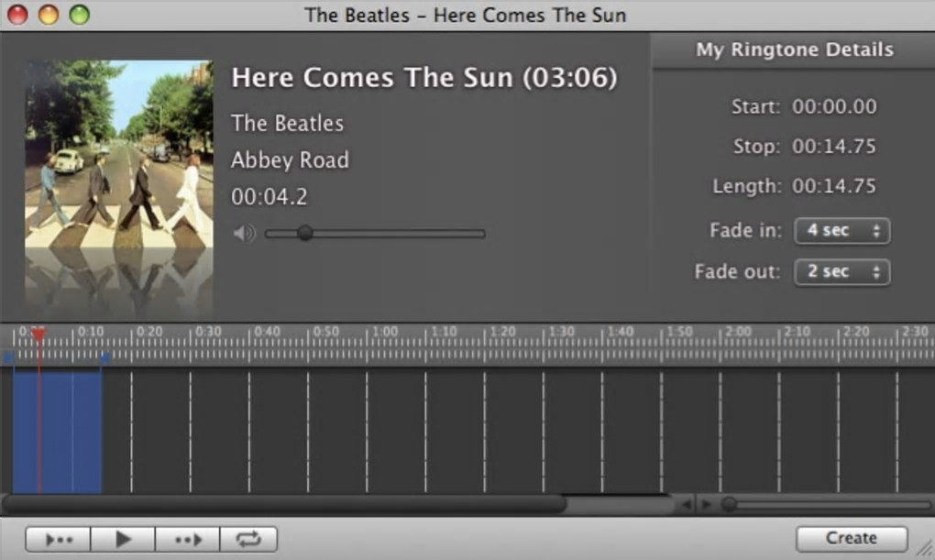Play the ringtone preview
The width and height of the screenshot is (935, 560).
click(x=124, y=539)
